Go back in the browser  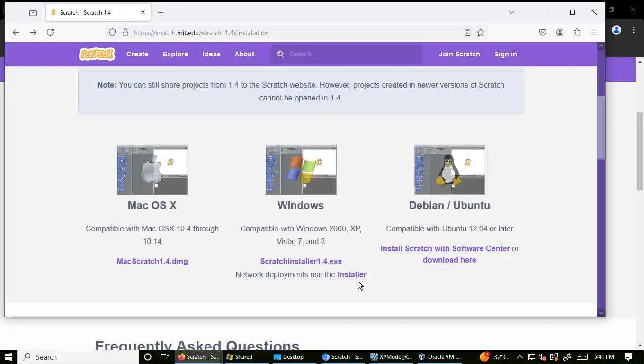(x=16, y=32)
